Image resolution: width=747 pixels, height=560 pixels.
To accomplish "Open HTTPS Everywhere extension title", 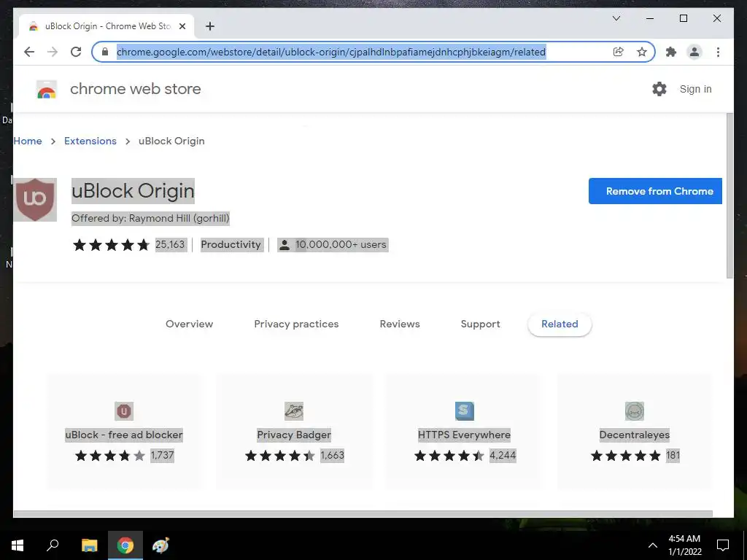I will click(465, 435).
